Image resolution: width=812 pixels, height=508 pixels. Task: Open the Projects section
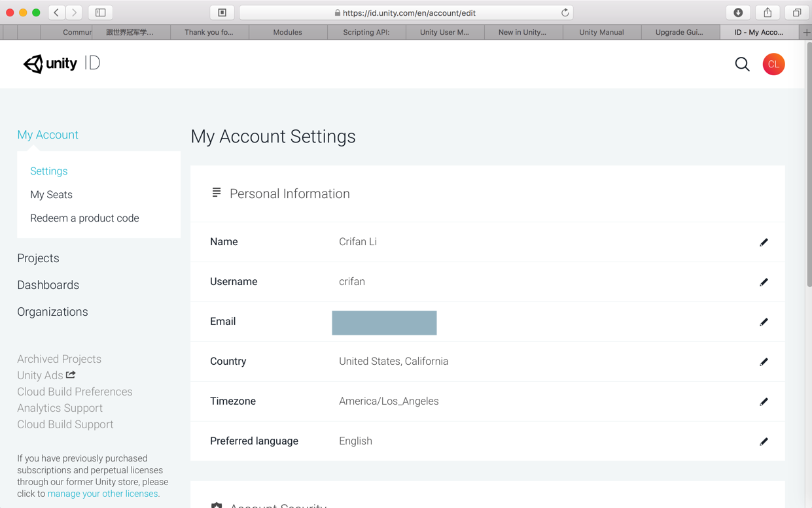(38, 258)
